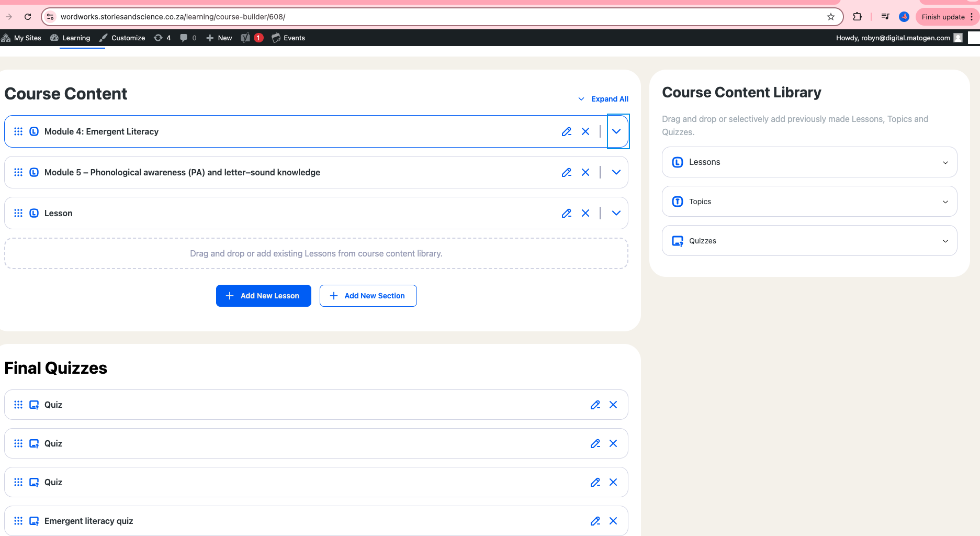This screenshot has width=980, height=536.
Task: Click the browser address bar URL
Action: point(173,17)
